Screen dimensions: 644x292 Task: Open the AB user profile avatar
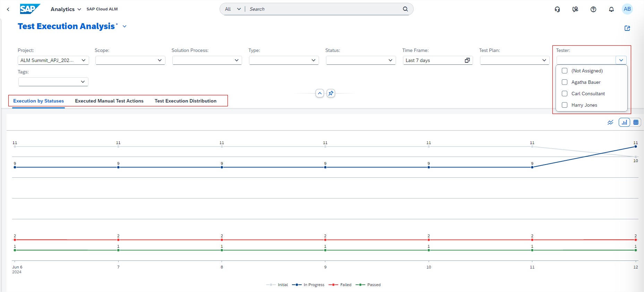tap(627, 9)
